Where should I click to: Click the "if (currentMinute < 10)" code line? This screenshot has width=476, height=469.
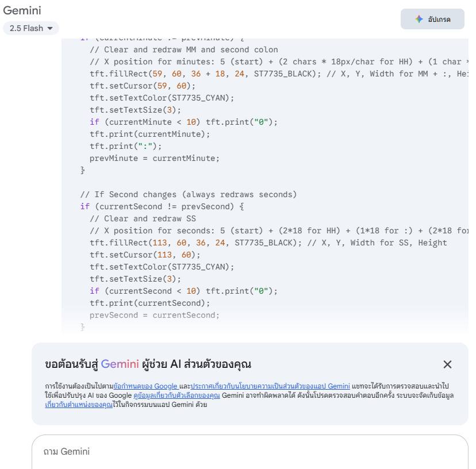point(183,122)
